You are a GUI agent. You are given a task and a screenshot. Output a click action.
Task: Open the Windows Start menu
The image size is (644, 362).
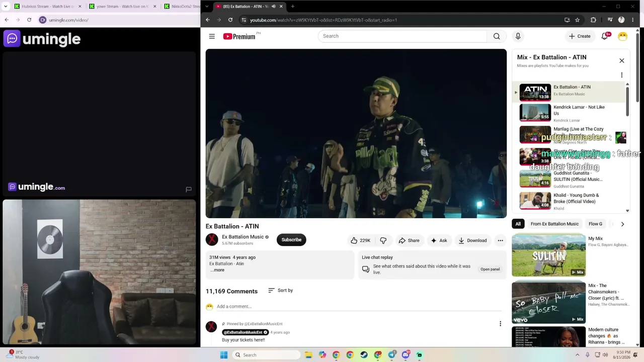pyautogui.click(x=224, y=355)
